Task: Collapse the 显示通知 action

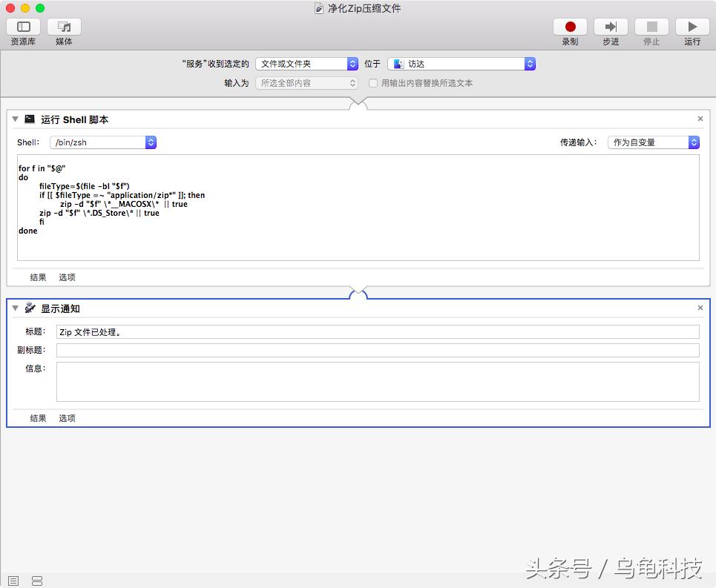Action: (15, 308)
